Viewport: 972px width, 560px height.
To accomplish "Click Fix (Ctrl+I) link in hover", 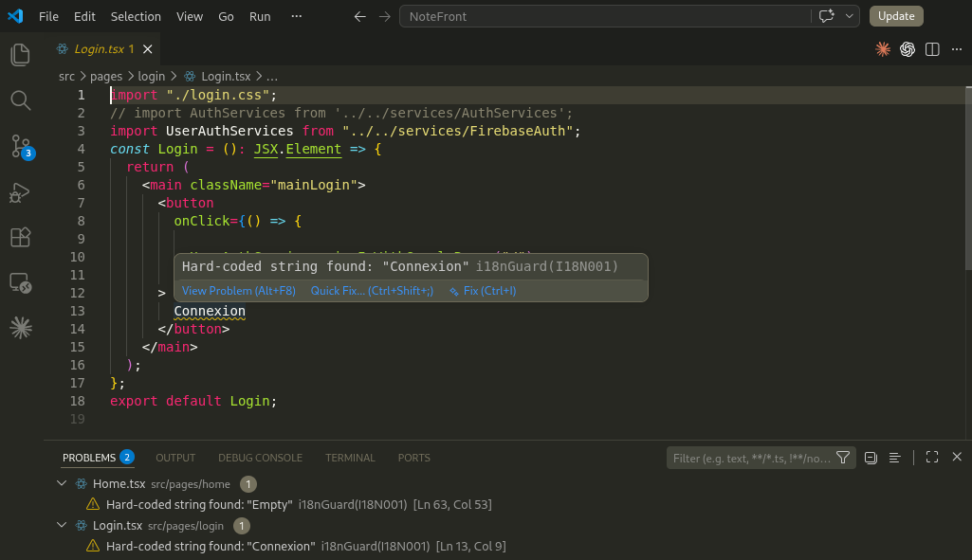I will [x=483, y=291].
